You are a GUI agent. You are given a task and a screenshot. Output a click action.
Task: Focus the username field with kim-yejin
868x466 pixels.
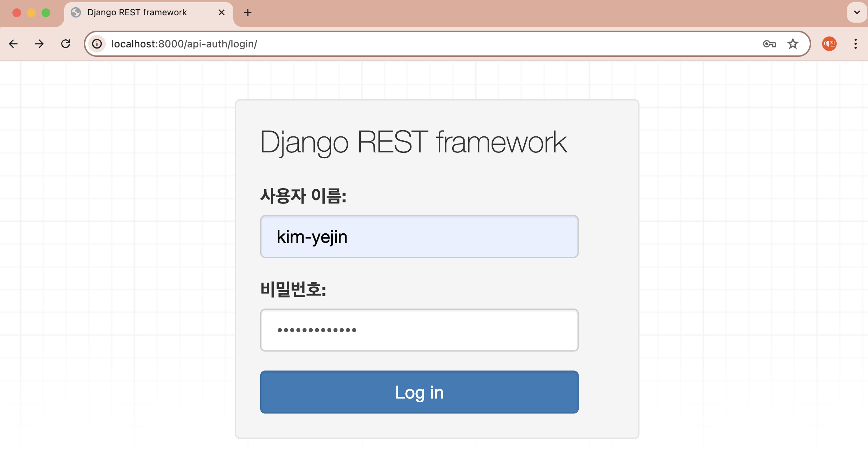(x=419, y=237)
